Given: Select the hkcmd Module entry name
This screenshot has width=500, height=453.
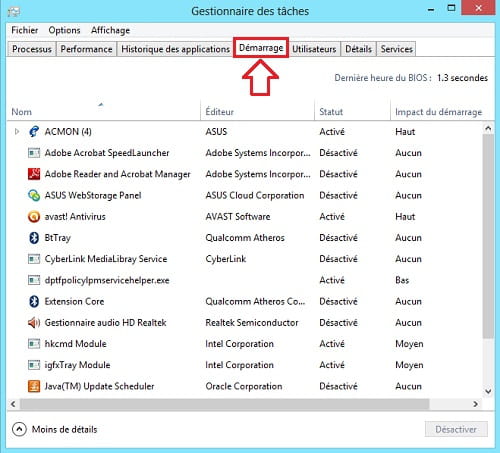Looking at the screenshot, I should [x=76, y=344].
